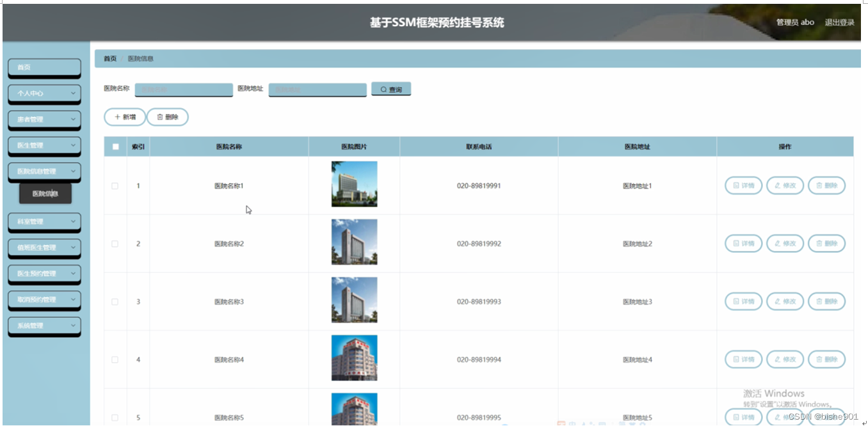Mark the checkbox for row 4
Viewport: 868px width, 426px height.
[x=115, y=359]
